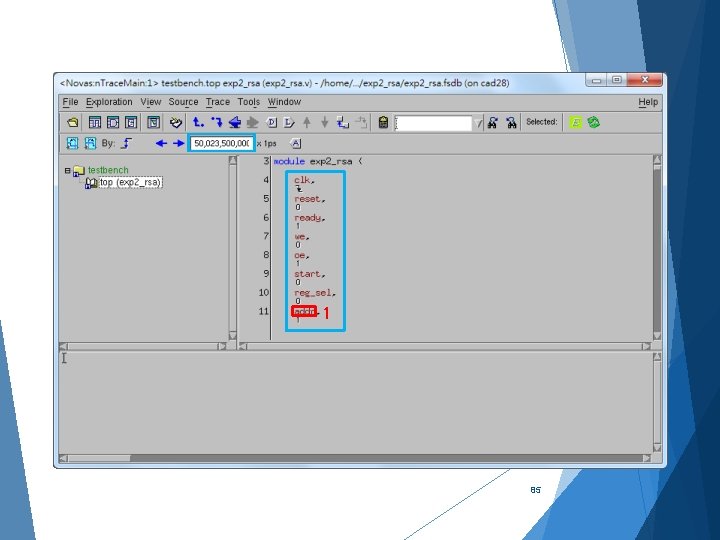The image size is (720, 540).
Task: Select the testbench folder in hierarchy tree
Action: click(x=108, y=170)
